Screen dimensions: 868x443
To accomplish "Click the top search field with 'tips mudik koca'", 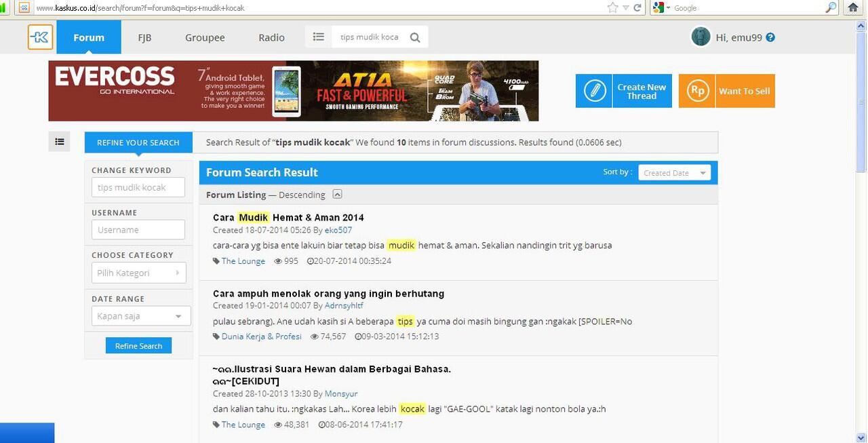I will tap(370, 37).
